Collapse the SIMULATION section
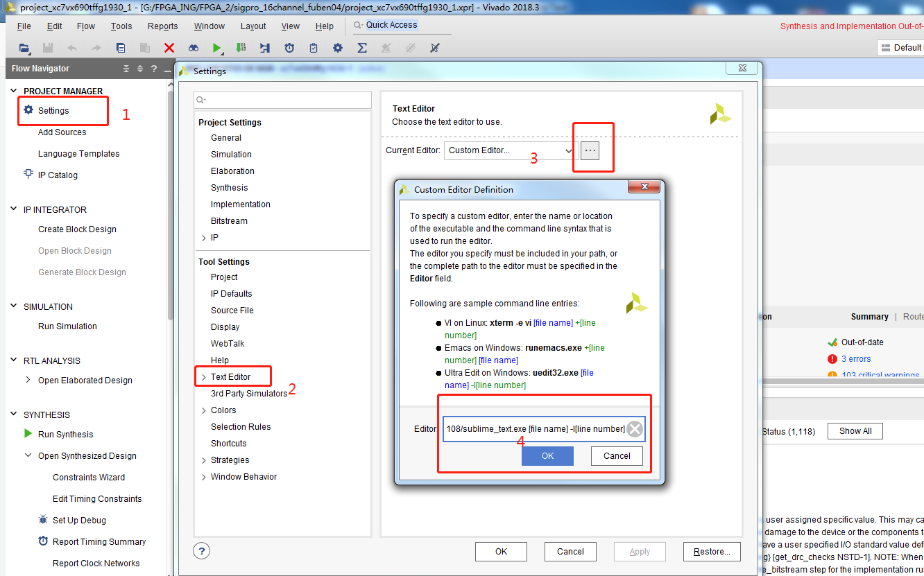 tap(15, 306)
